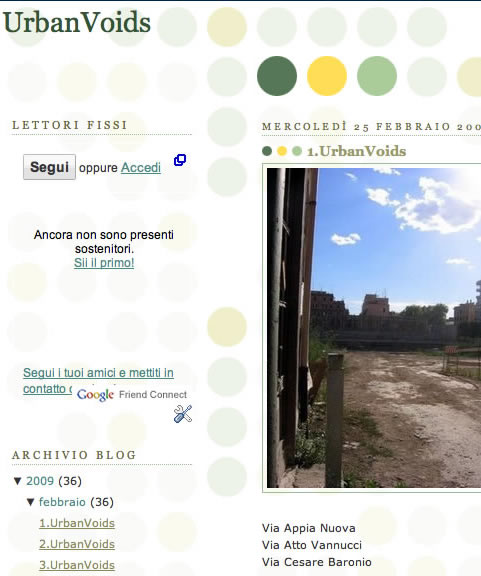
Task: Click the UrbanVoids blog title
Action: (77, 22)
